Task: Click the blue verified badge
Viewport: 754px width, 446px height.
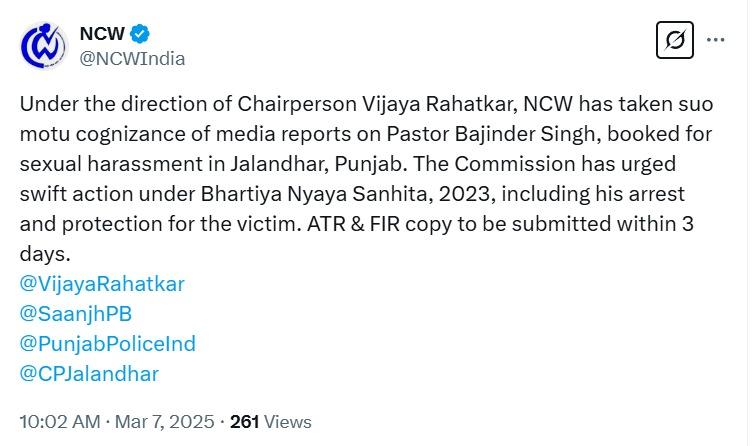Action: [141, 33]
